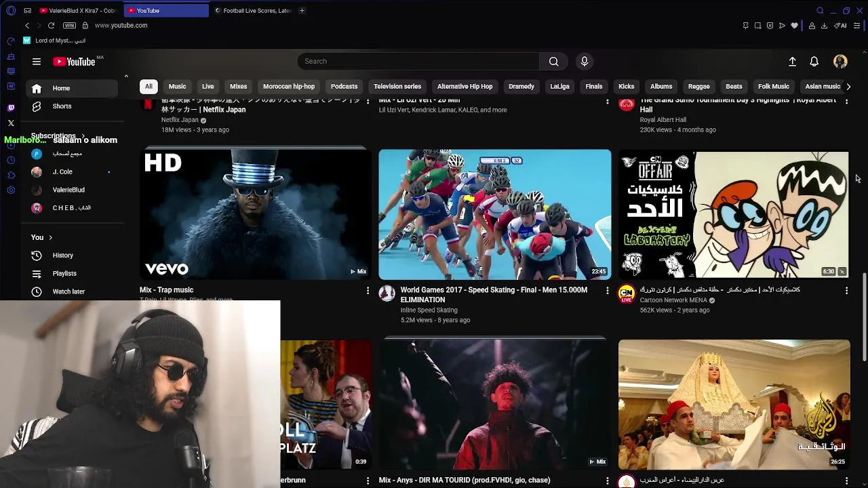868x488 pixels.
Task: Select the Reggae filter chip
Action: (698, 87)
